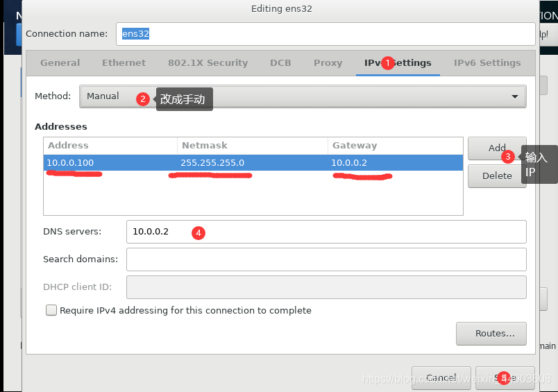This screenshot has height=392, width=558.
Task: Click the Delete address button
Action: (x=497, y=176)
